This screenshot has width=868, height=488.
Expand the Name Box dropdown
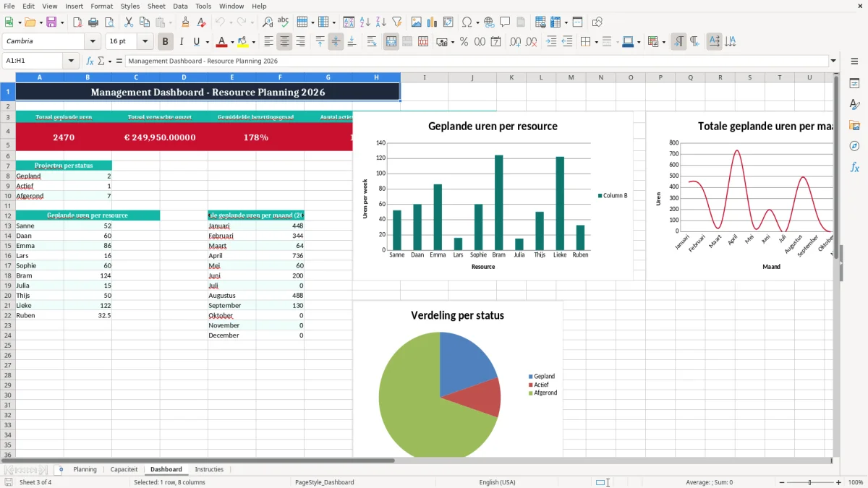(71, 61)
